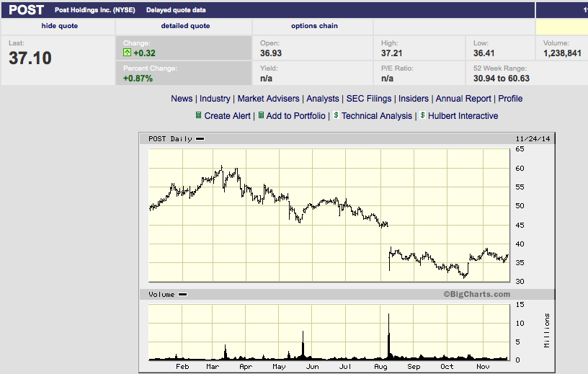Open the Annual Report link
The image size is (588, 374).
tap(463, 99)
